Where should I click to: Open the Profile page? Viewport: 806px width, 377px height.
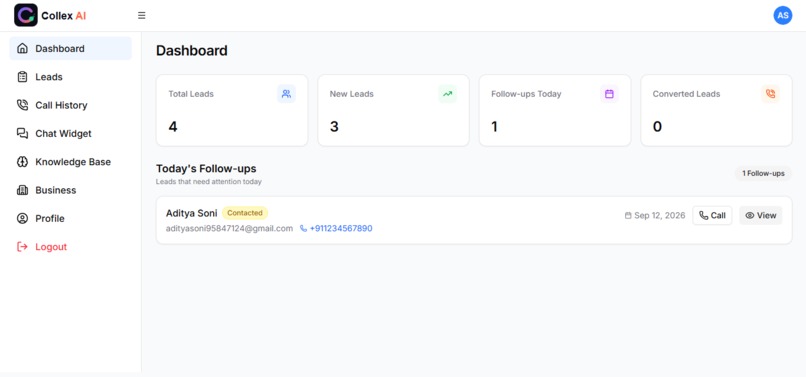pos(70,218)
